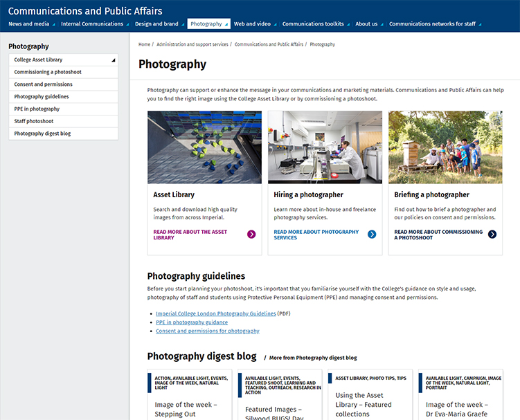Expand the Design and brand menu arrow
Screen dimensions: 520x420
click(x=183, y=24)
